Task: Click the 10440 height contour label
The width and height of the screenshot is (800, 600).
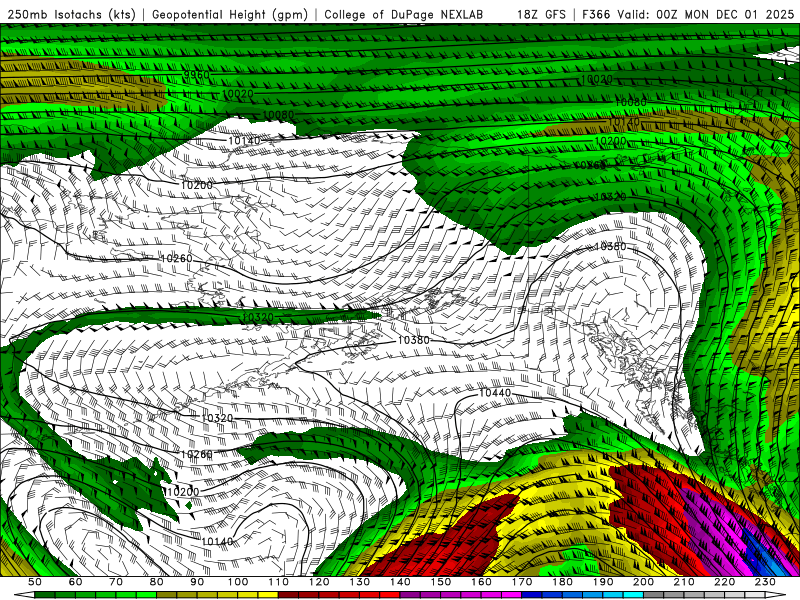Action: click(495, 393)
